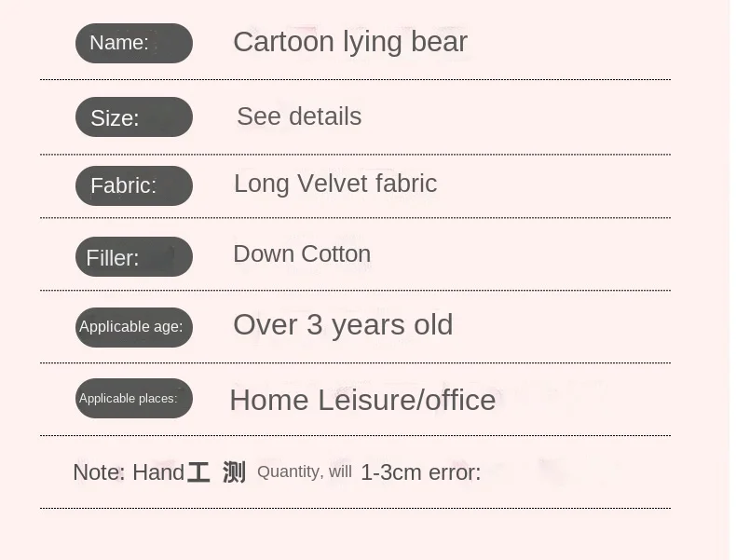Click the 'See details' text

298,116
